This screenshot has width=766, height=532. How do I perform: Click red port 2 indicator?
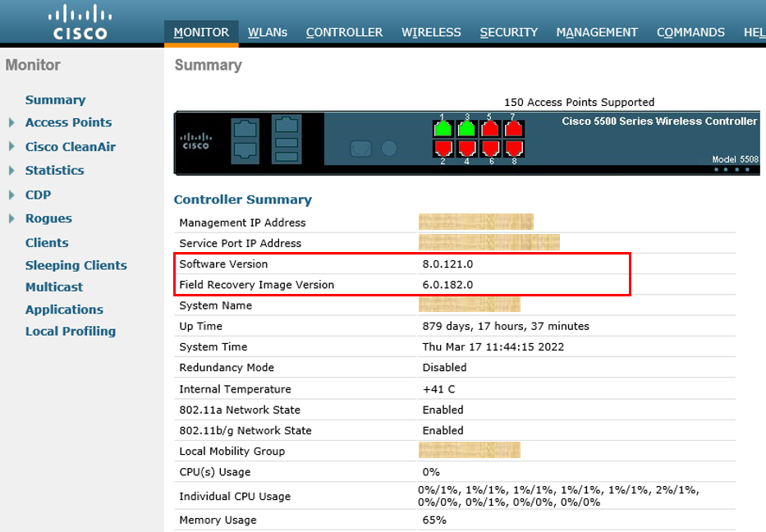(x=443, y=148)
